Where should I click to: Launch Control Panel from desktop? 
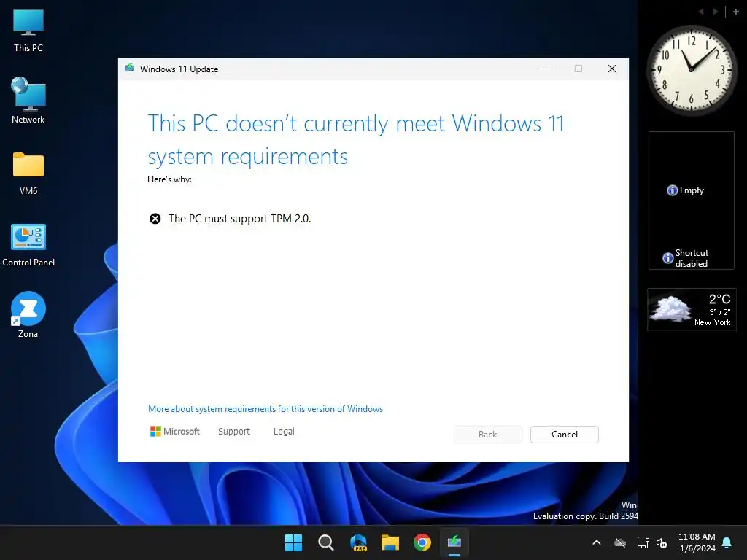(28, 245)
